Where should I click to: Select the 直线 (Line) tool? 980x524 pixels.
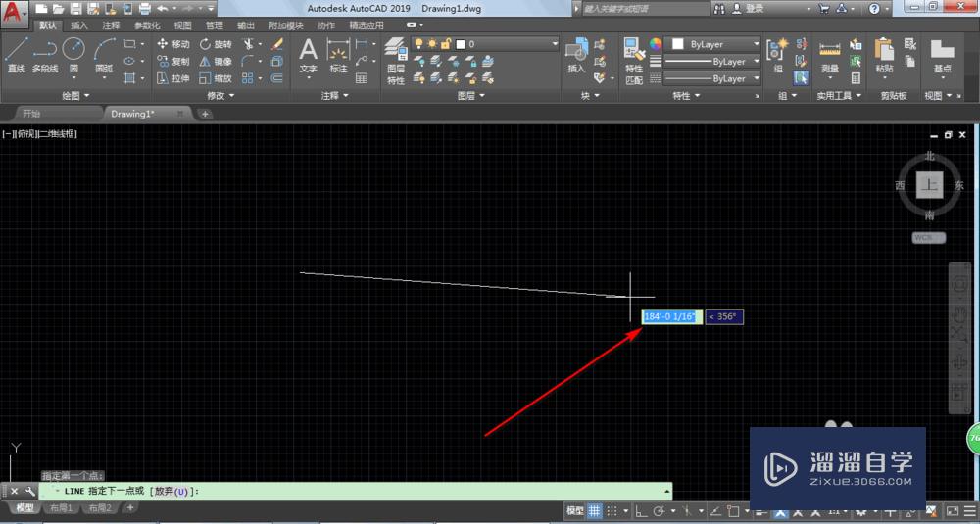16,55
